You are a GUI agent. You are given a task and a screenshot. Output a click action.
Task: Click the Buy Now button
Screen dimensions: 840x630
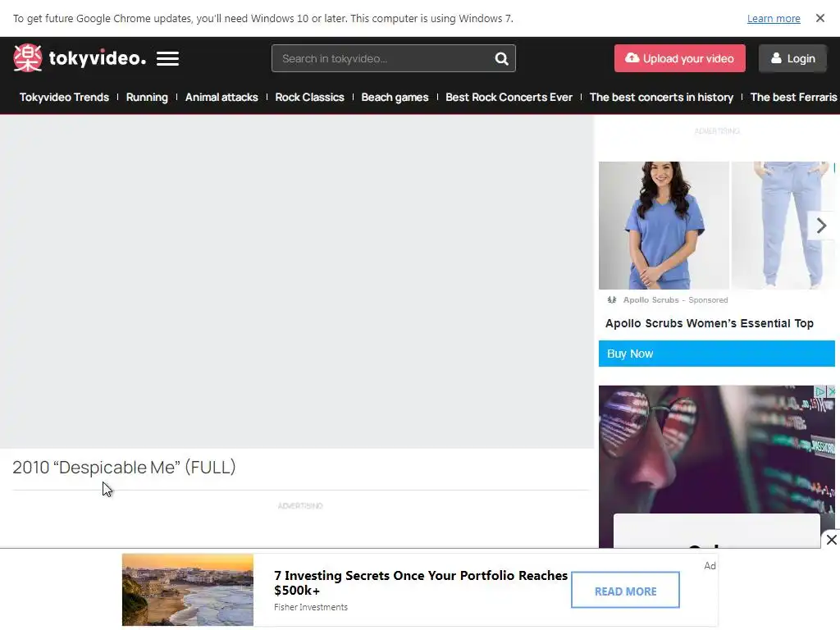(x=716, y=354)
